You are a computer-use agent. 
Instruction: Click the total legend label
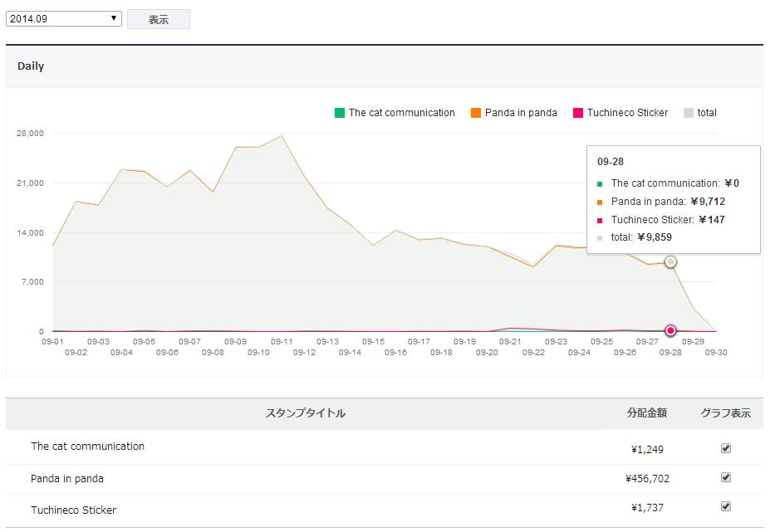[707, 113]
